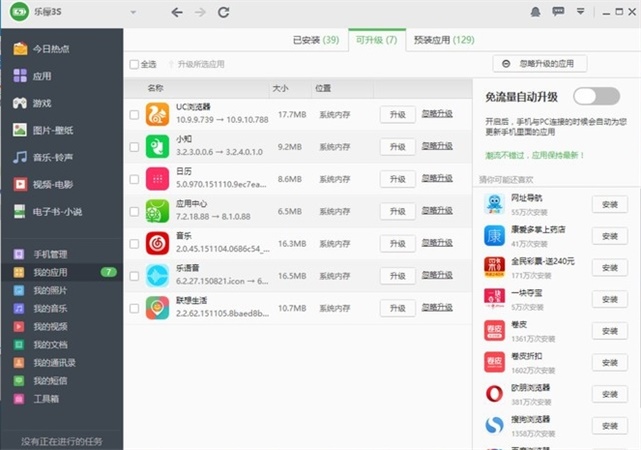The width and height of the screenshot is (641, 450).
Task: Click the back arrow button
Action: point(177,12)
